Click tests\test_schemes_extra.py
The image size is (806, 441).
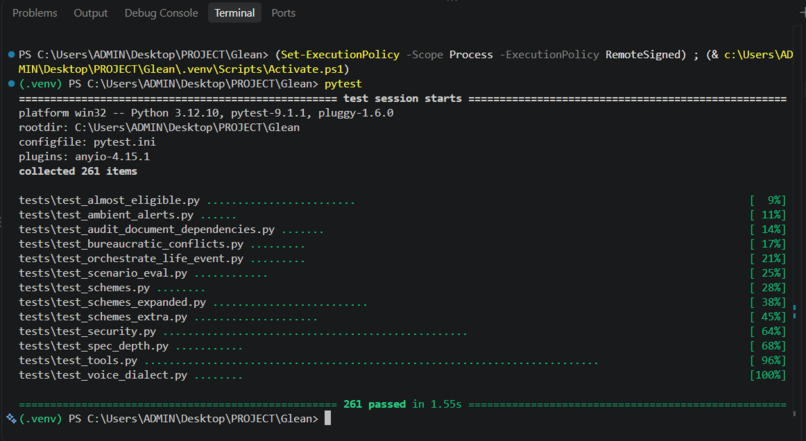click(103, 317)
